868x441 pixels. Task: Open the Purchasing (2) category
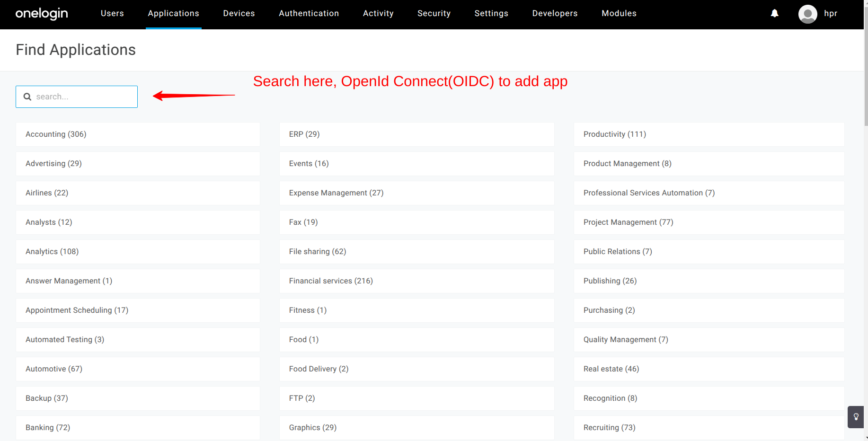[709, 310]
